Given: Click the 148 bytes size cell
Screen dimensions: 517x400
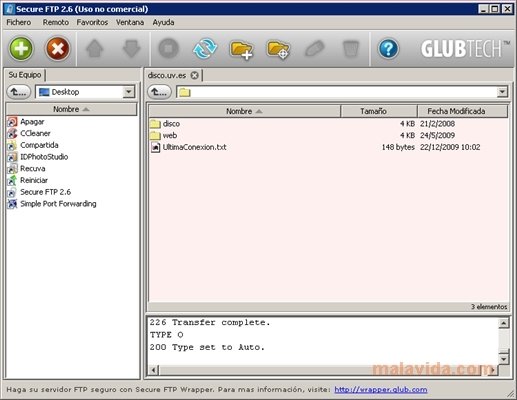Looking at the screenshot, I should 398,147.
